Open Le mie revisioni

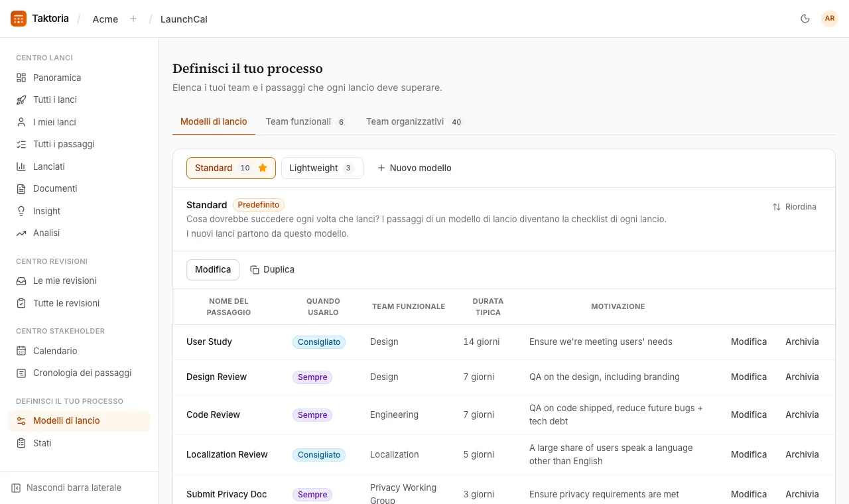coord(79,281)
